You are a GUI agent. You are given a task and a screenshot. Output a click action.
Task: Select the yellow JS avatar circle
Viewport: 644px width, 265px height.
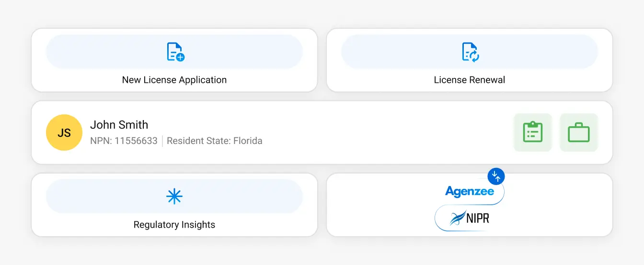(64, 132)
